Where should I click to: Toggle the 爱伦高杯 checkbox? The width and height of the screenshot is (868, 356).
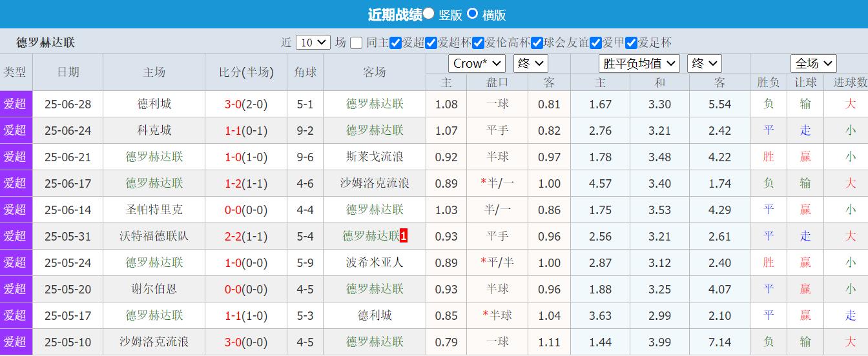coord(478,43)
